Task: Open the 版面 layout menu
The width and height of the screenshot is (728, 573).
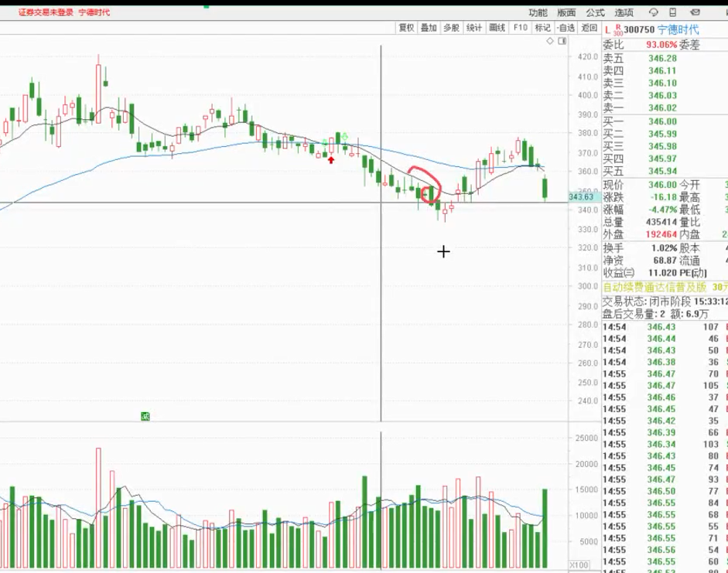Action: pyautogui.click(x=566, y=12)
